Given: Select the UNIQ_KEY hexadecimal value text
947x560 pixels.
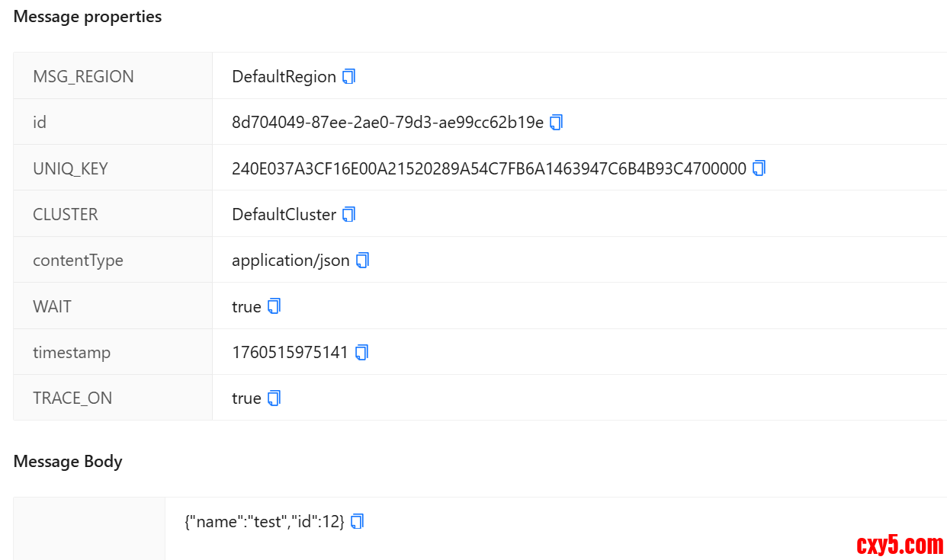Looking at the screenshot, I should 489,169.
